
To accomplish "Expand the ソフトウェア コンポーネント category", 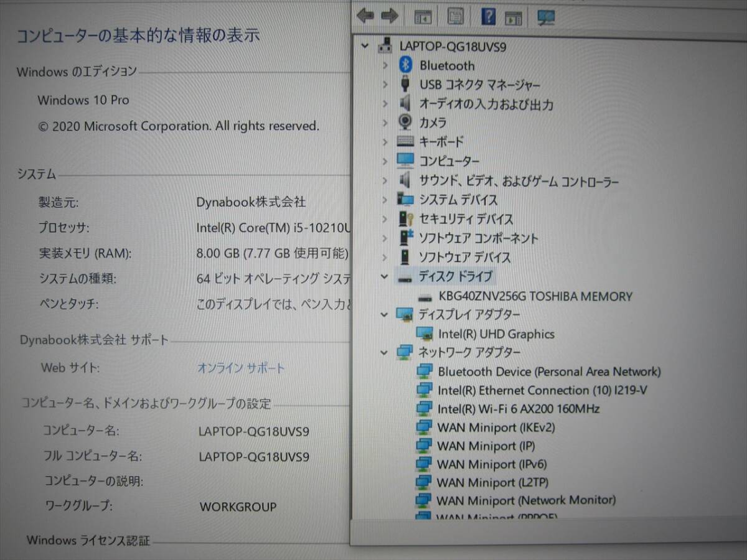I will click(x=385, y=238).
